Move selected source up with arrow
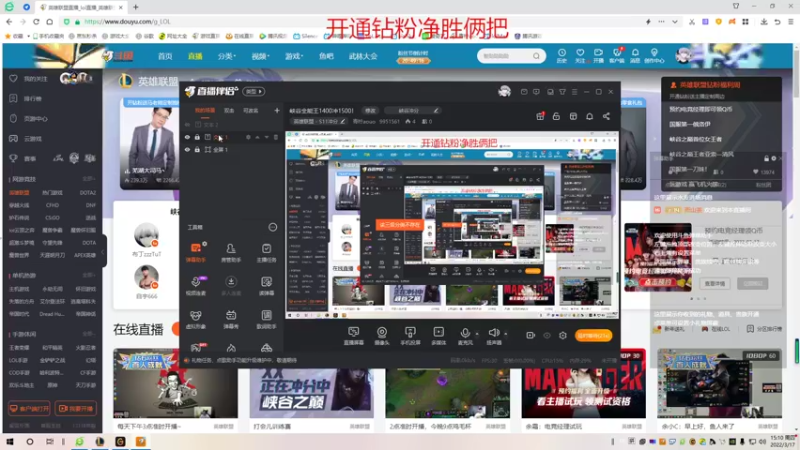This screenshot has width=800, height=450. coord(258,137)
